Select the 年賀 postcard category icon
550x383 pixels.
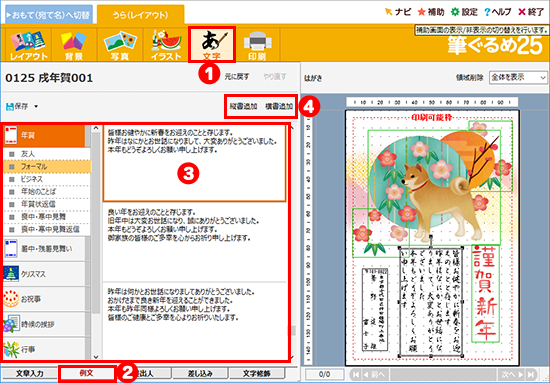[x=11, y=135]
